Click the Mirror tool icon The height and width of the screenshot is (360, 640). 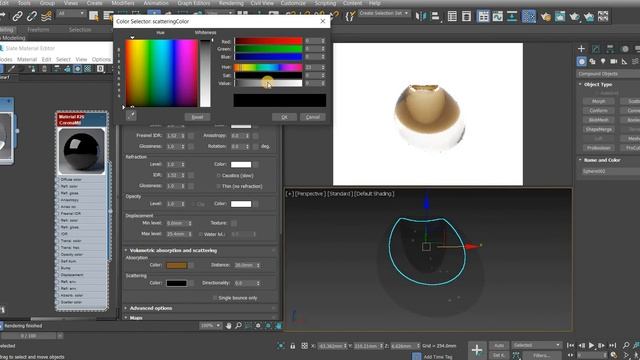[420, 16]
